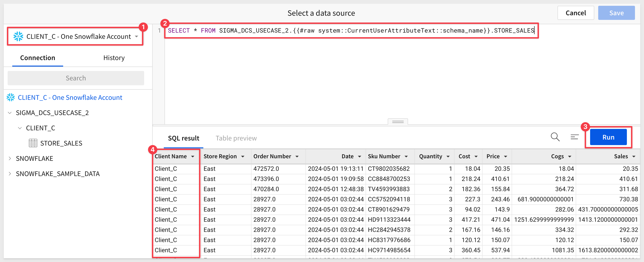Click the SIGMA_DCS_USECASE_2 label

click(x=52, y=113)
